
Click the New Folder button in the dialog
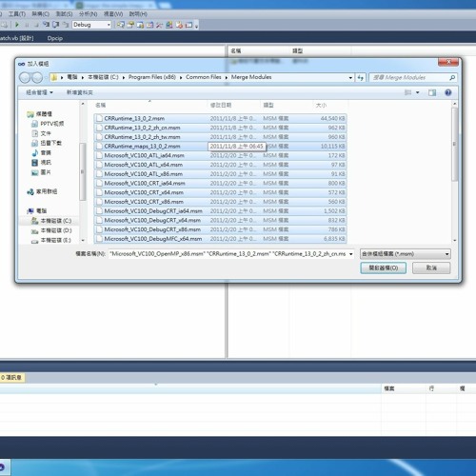pyautogui.click(x=80, y=92)
